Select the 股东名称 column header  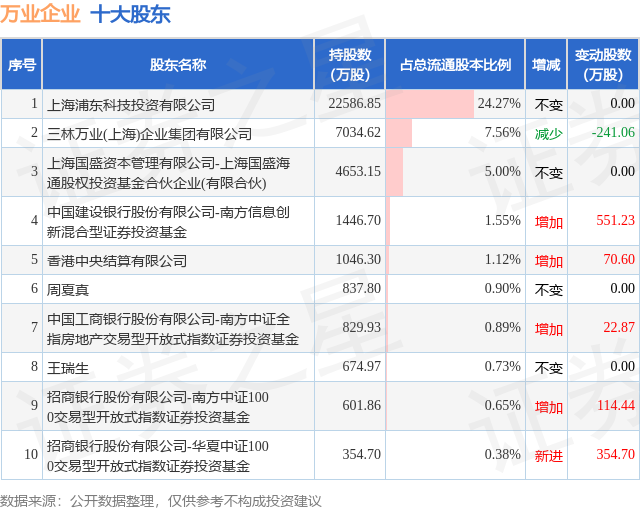(178, 64)
